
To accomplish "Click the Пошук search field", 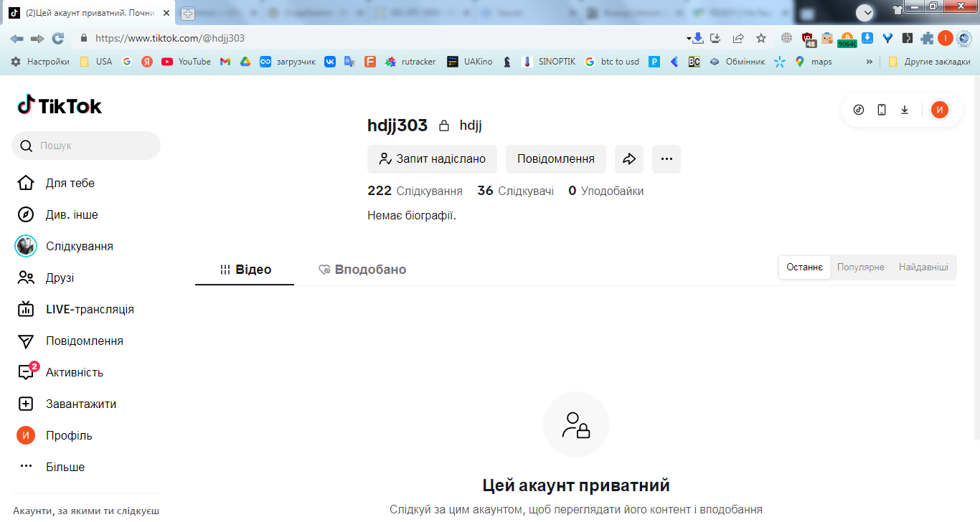I will click(x=86, y=146).
